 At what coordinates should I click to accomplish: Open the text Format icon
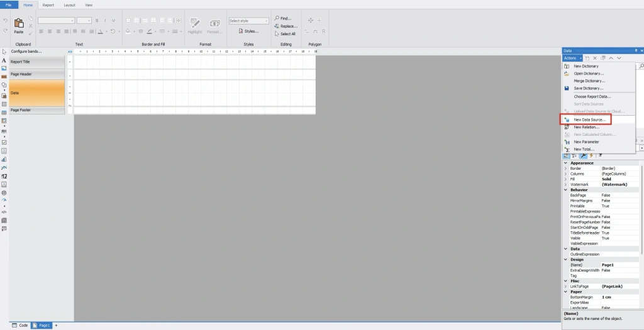click(214, 23)
